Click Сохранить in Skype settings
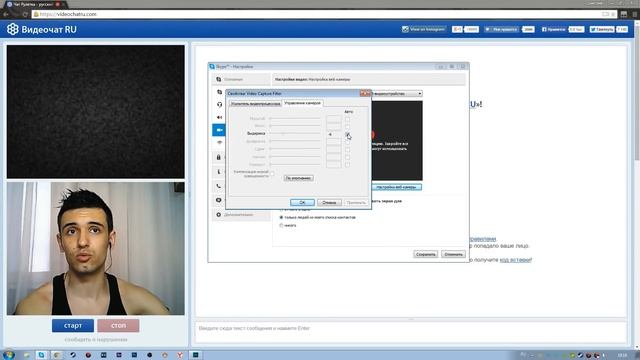This screenshot has width=640, height=360. [426, 254]
